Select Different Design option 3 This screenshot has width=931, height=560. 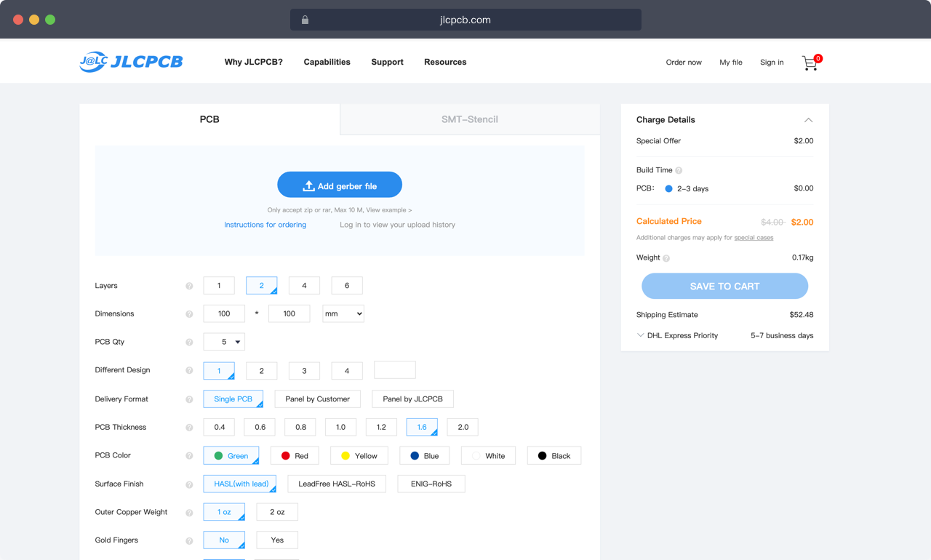tap(304, 370)
